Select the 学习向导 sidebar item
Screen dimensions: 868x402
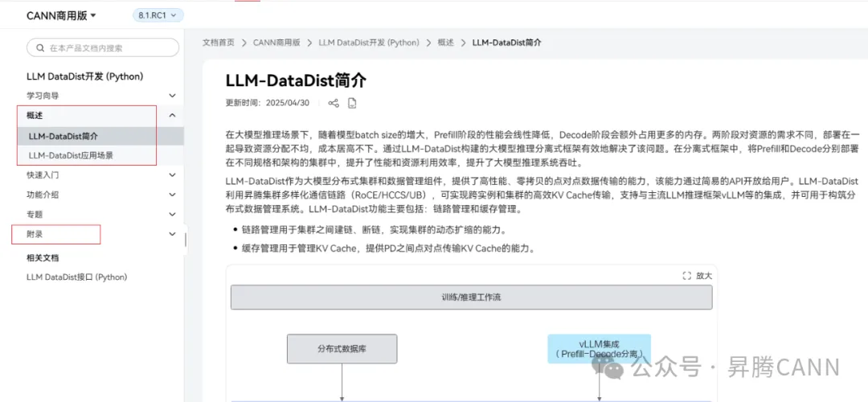[43, 96]
